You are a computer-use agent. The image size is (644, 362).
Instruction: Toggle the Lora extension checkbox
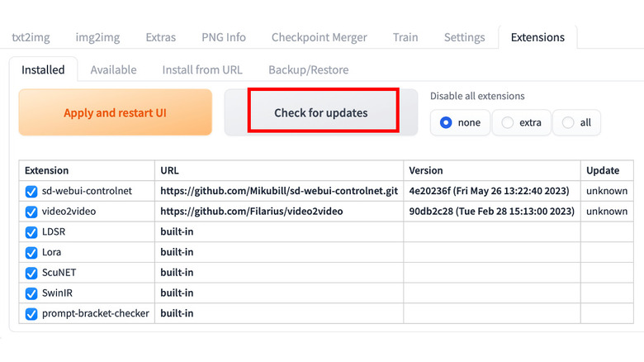tap(31, 252)
